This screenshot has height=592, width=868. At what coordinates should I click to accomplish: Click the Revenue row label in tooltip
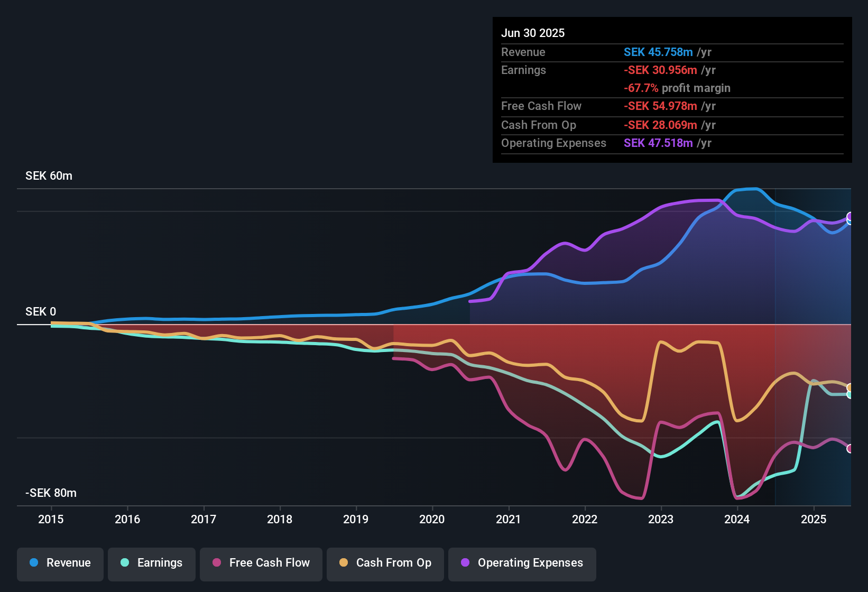523,52
